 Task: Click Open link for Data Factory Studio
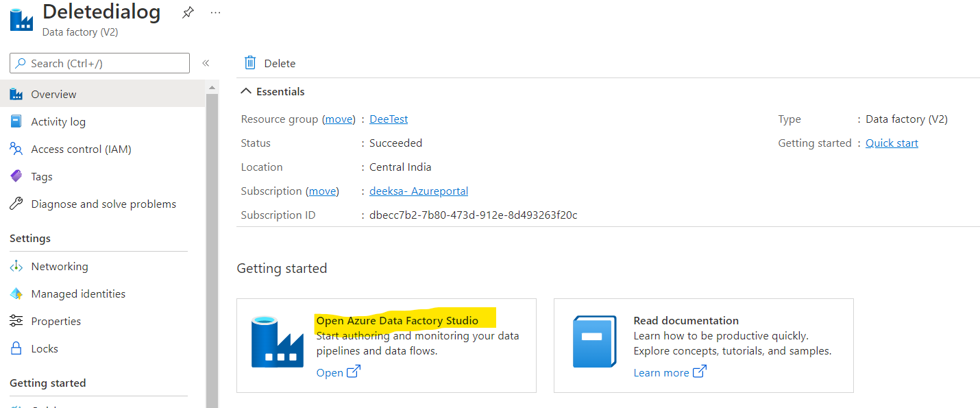point(330,372)
